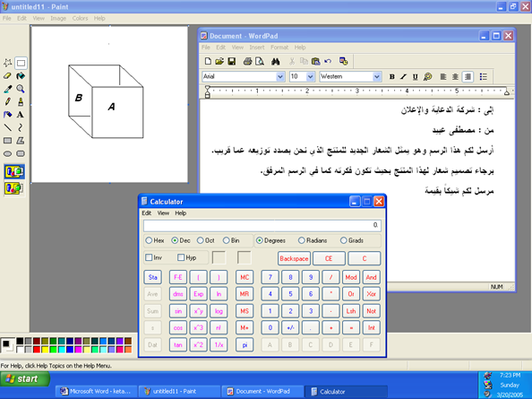The width and height of the screenshot is (532, 399).
Task: Switch to untitled11 - Paint taskbar button
Action: tap(179, 391)
